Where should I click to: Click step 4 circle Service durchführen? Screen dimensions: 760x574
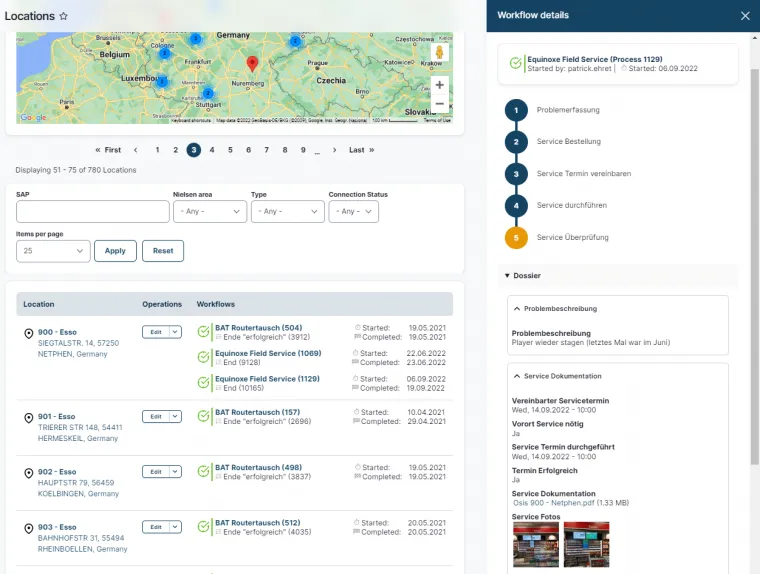pos(516,206)
